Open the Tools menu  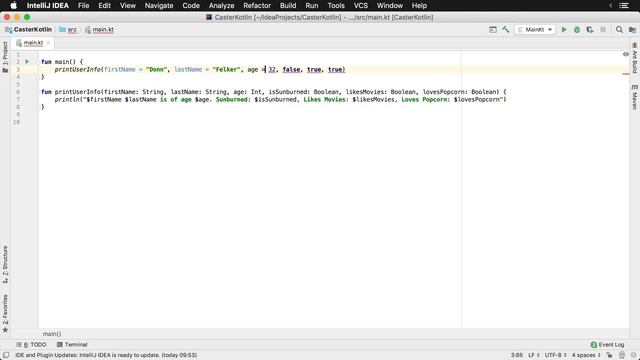(x=336, y=6)
